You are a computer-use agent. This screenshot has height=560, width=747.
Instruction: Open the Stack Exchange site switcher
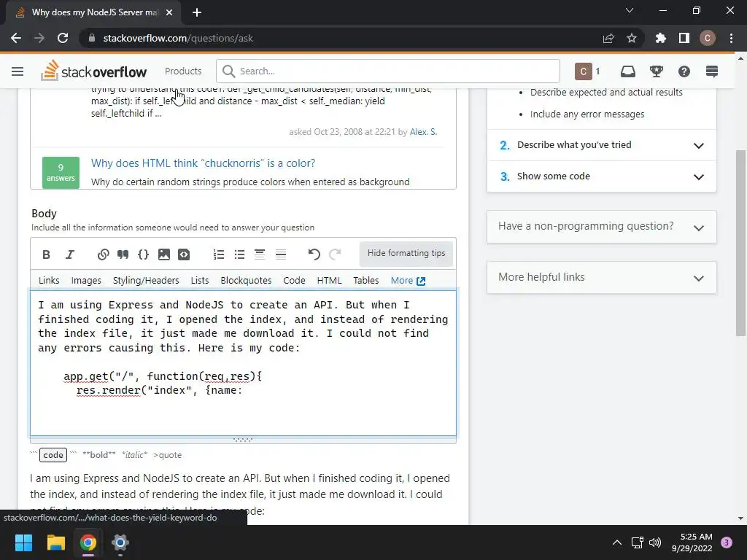(712, 71)
